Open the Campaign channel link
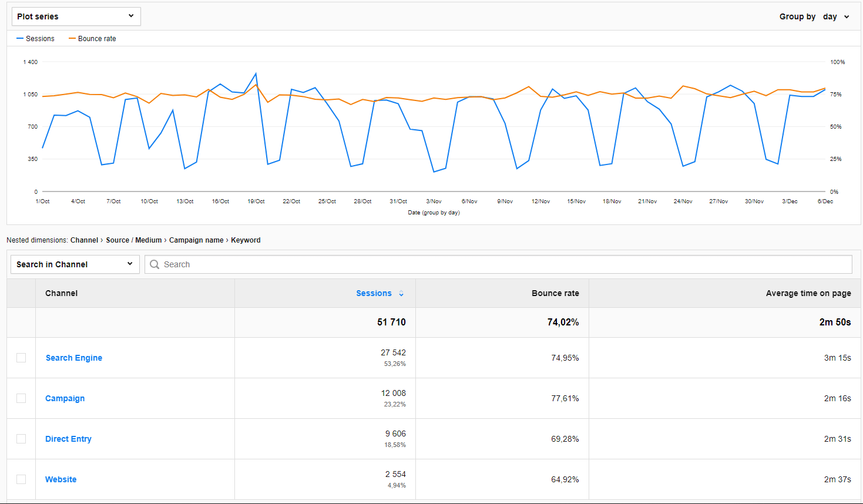This screenshot has height=504, width=863. click(x=65, y=398)
